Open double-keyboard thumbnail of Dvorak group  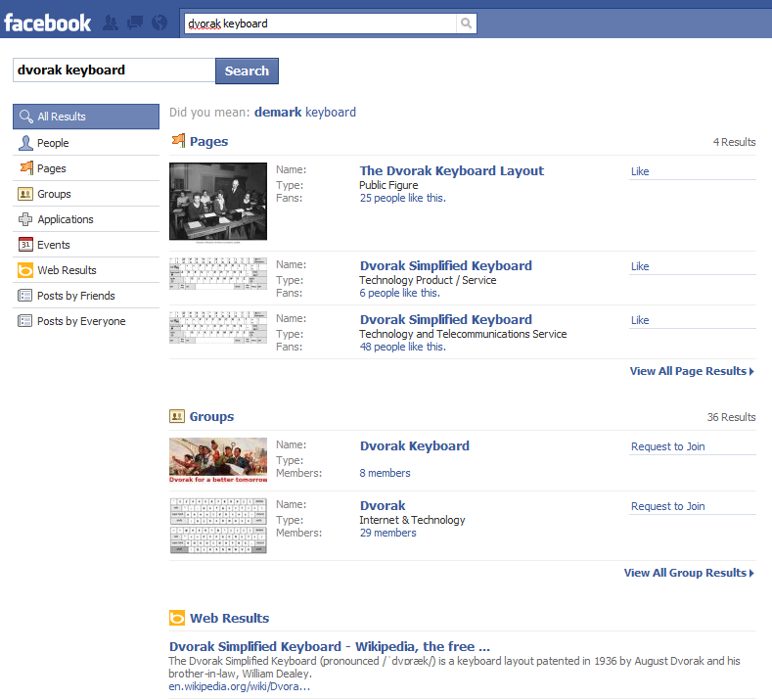pyautogui.click(x=218, y=526)
